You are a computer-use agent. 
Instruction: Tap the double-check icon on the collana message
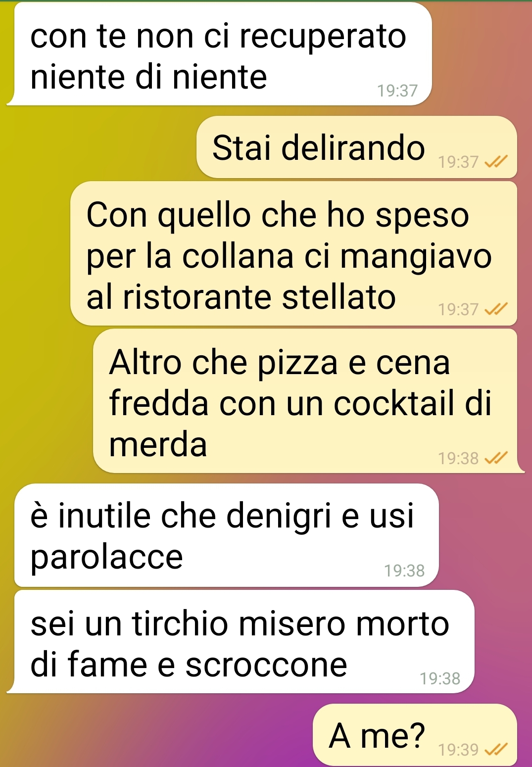[496, 309]
